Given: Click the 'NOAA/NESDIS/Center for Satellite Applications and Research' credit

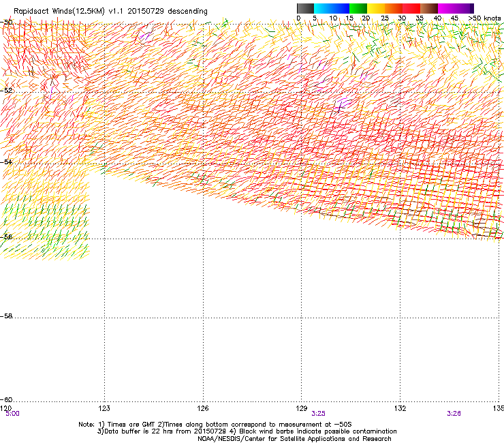Looking at the screenshot, I should [294, 439].
